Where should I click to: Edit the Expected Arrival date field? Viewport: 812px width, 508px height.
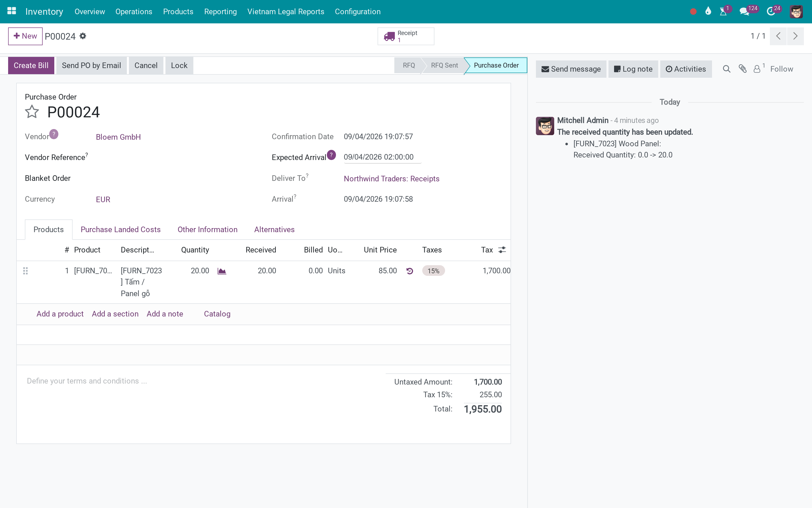click(x=382, y=157)
